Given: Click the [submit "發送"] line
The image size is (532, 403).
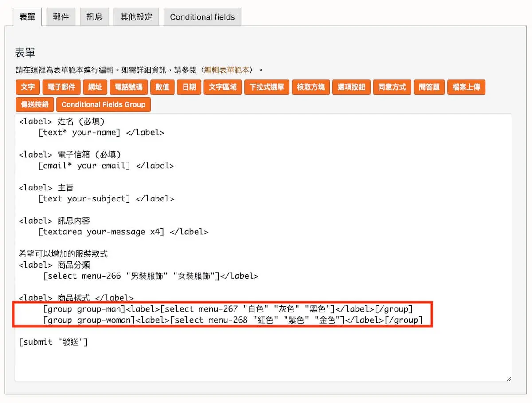Looking at the screenshot, I should [53, 342].
